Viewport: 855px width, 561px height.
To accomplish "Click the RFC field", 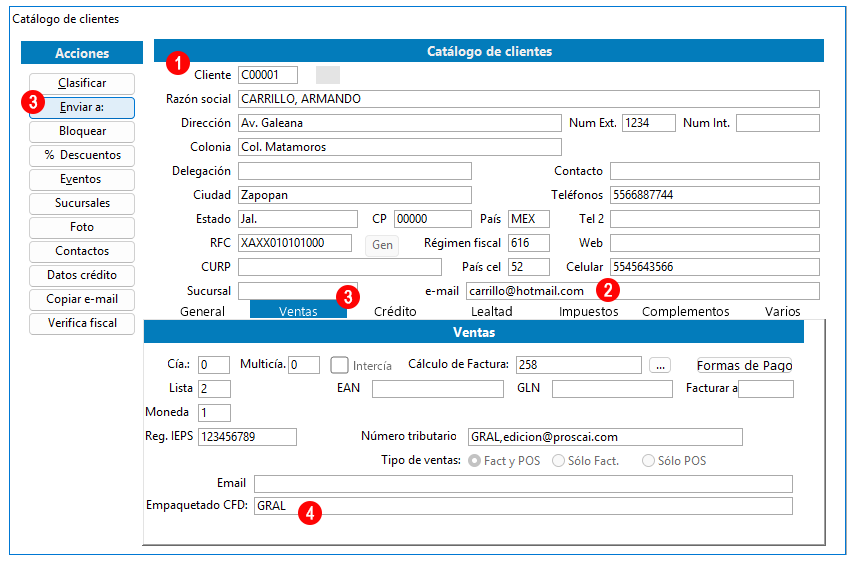I will pyautogui.click(x=295, y=243).
